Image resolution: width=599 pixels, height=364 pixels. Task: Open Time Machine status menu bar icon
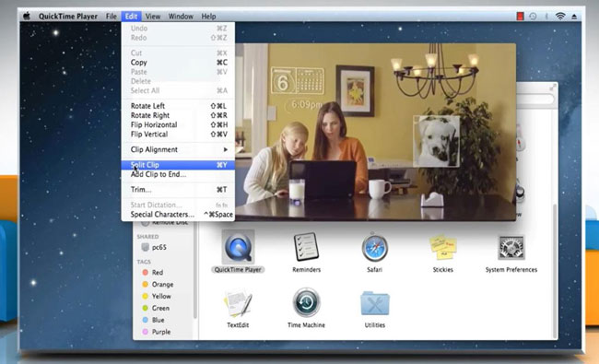tap(533, 16)
